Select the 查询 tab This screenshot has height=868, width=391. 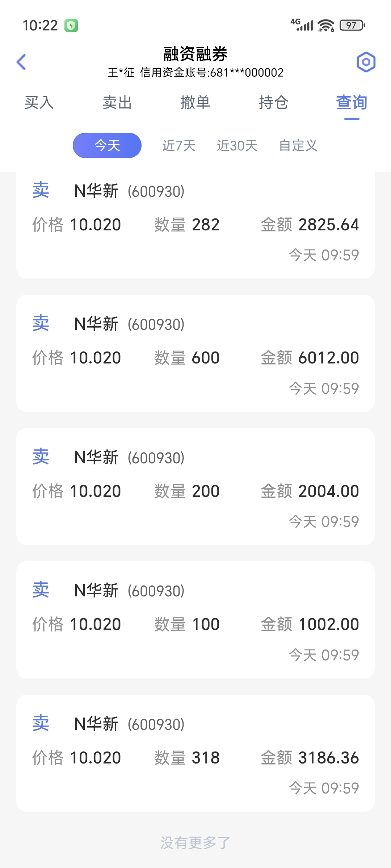(x=352, y=102)
